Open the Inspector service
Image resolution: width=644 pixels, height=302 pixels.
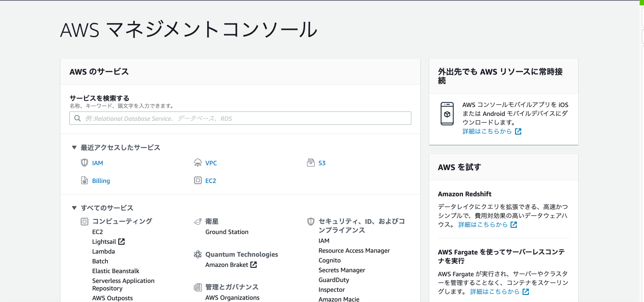pos(331,290)
